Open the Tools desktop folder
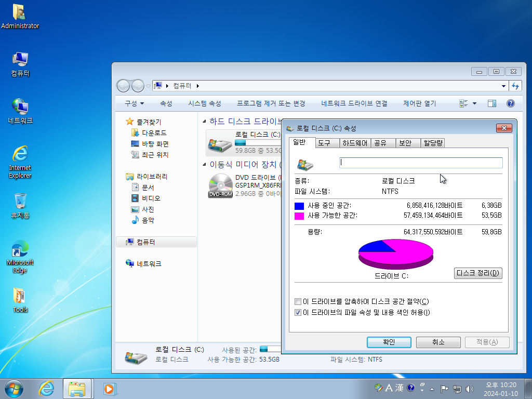 (x=20, y=300)
